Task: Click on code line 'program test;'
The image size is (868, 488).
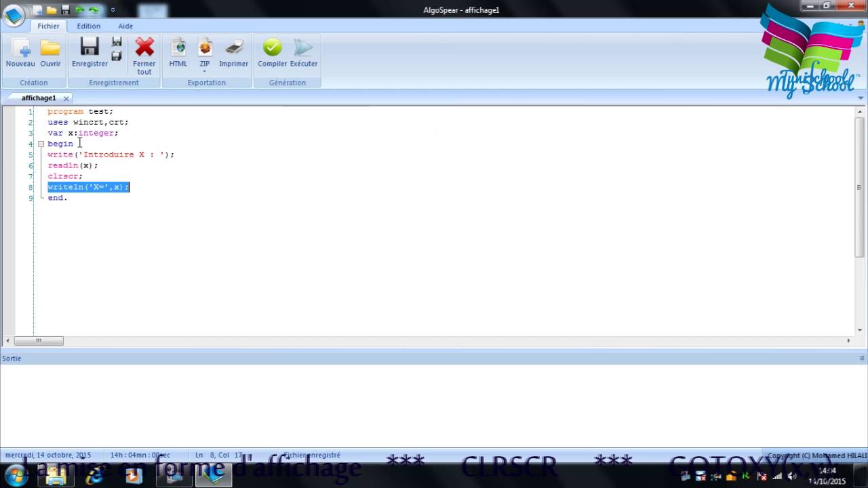Action: (x=80, y=111)
